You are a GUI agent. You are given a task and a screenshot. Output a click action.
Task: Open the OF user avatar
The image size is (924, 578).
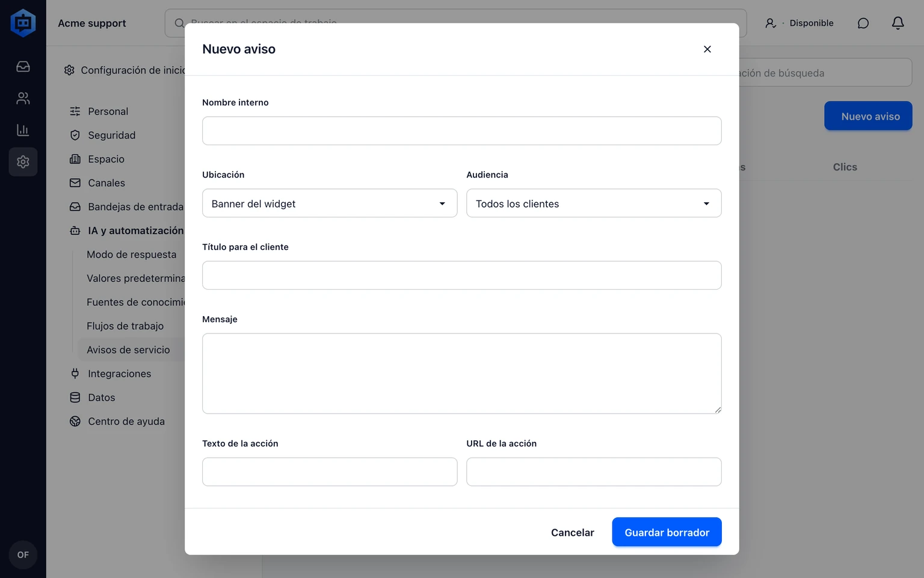point(23,555)
